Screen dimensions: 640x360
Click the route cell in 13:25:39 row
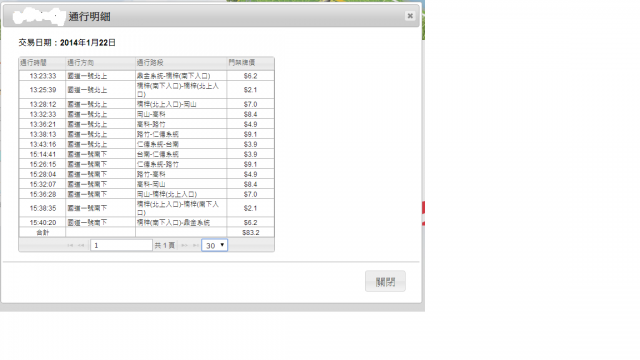point(181,90)
